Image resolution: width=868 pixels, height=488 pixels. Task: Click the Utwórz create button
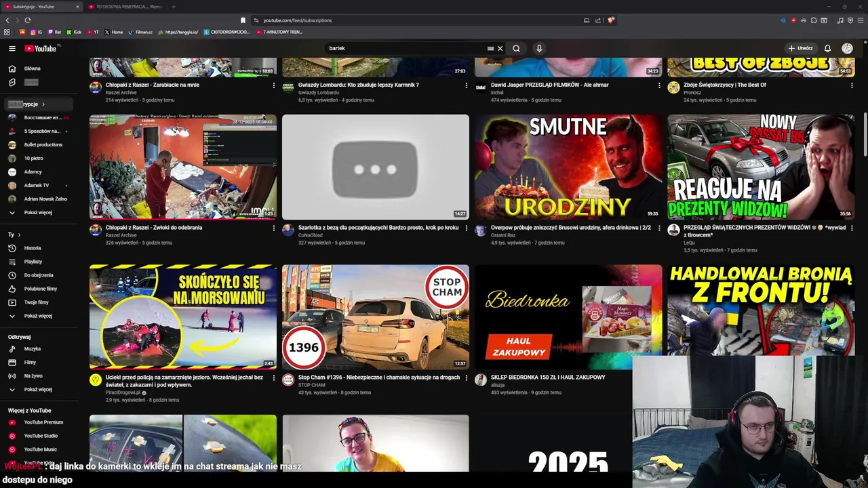(800, 48)
